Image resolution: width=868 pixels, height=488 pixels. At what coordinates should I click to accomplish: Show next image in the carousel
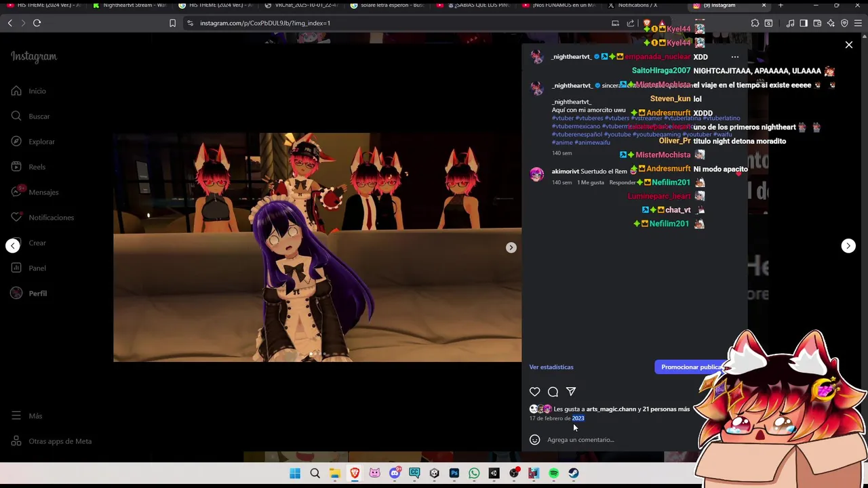click(511, 247)
